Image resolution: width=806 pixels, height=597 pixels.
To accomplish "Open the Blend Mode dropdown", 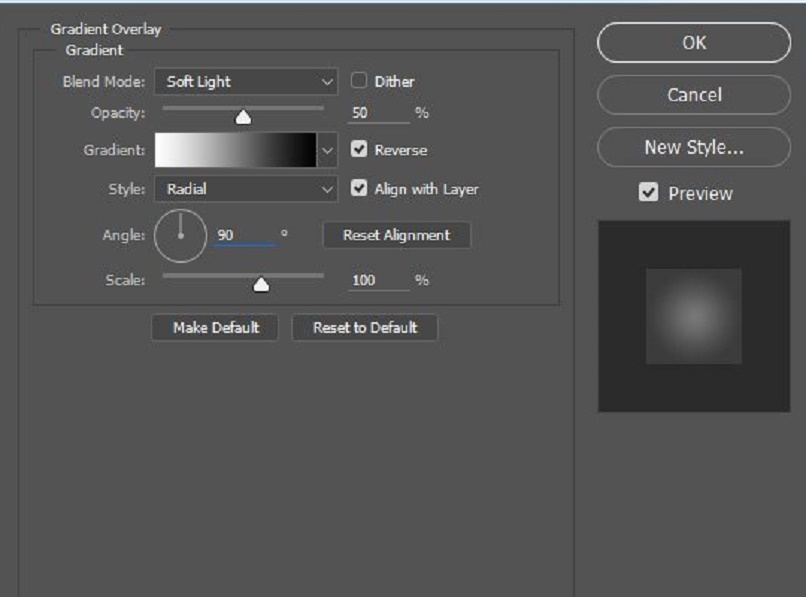I will (245, 82).
